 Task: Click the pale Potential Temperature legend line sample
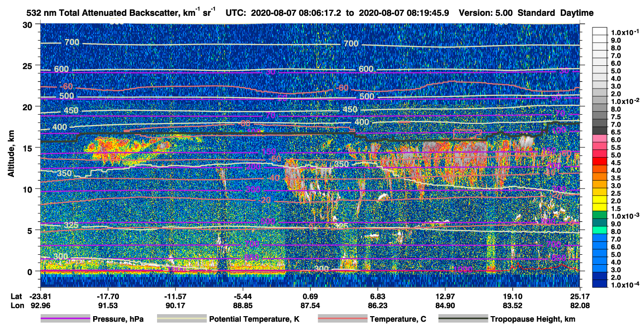coord(181,319)
